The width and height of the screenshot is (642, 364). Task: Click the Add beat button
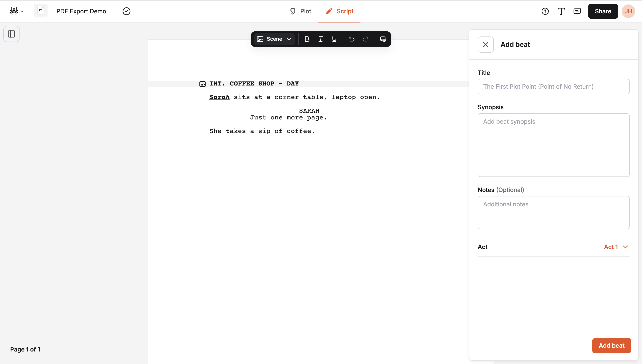pos(611,346)
